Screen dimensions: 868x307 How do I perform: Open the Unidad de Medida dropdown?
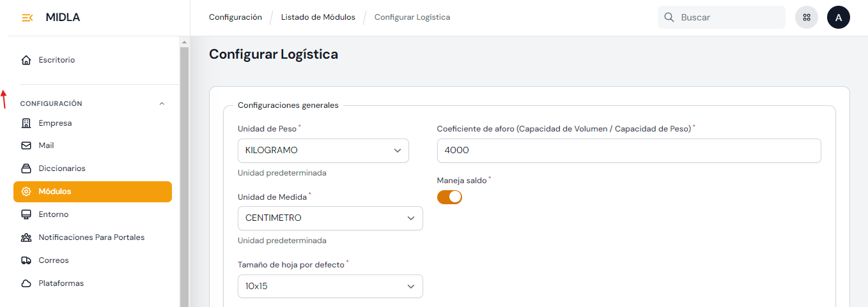pos(330,218)
